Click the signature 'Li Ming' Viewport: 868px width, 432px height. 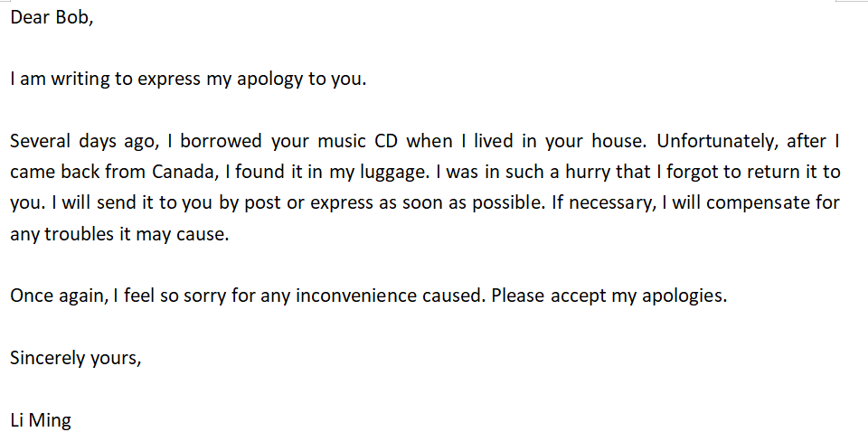click(41, 421)
